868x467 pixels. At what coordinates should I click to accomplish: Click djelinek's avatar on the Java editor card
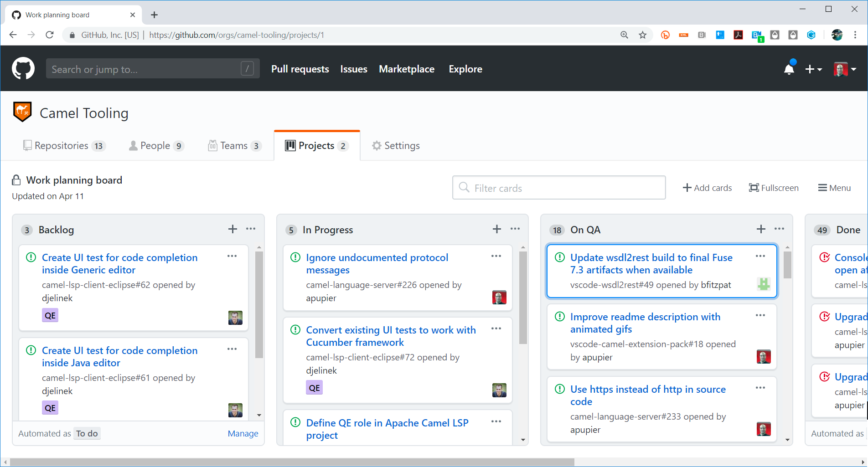[x=235, y=410]
